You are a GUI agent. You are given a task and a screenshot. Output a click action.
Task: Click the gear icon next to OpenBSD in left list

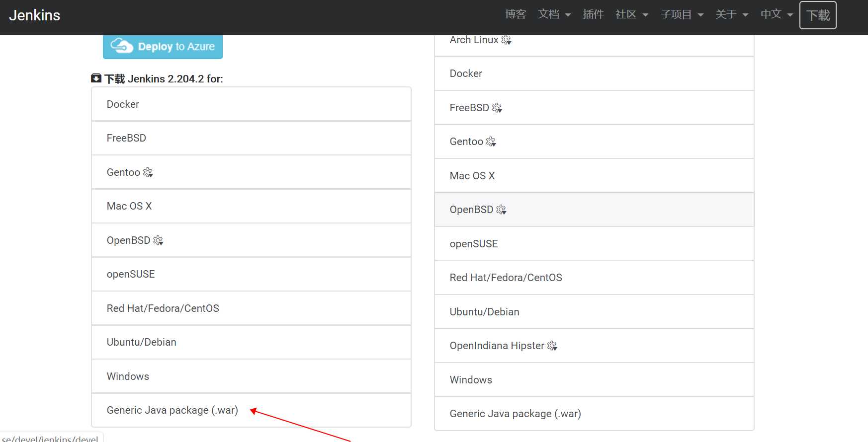158,240
